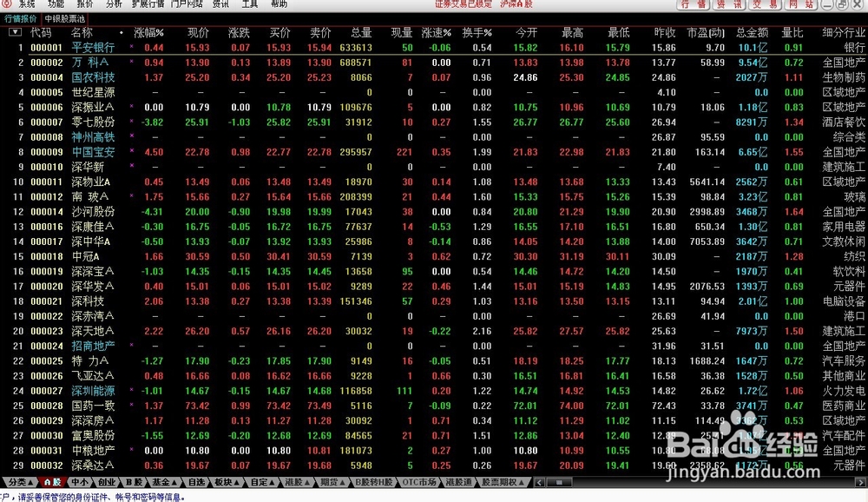Expand the 自选 bottom tab menu
The image size is (868, 502).
pyautogui.click(x=196, y=482)
